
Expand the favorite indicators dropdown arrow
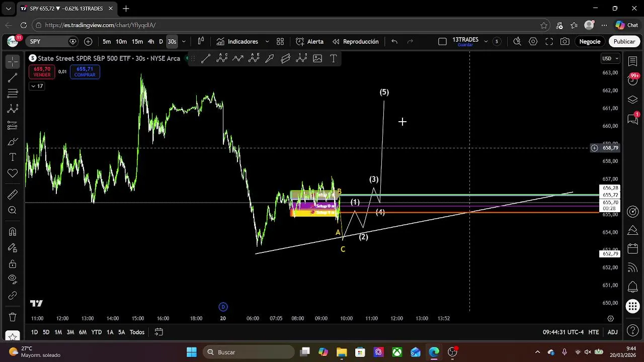(267, 42)
